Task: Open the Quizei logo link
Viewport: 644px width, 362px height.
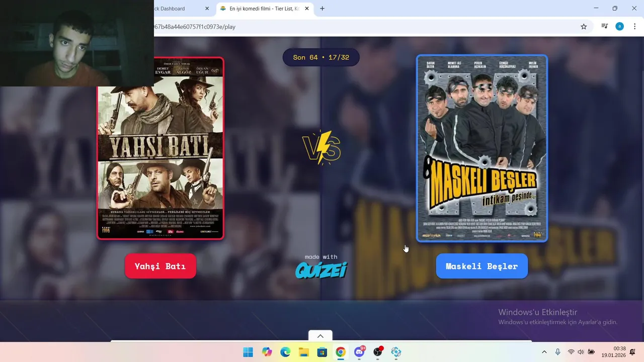Action: pyautogui.click(x=321, y=270)
